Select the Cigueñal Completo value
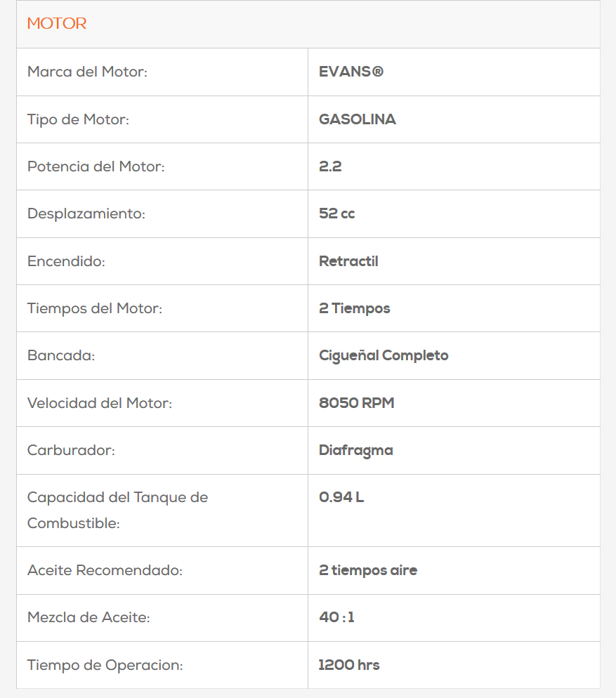 pos(384,355)
